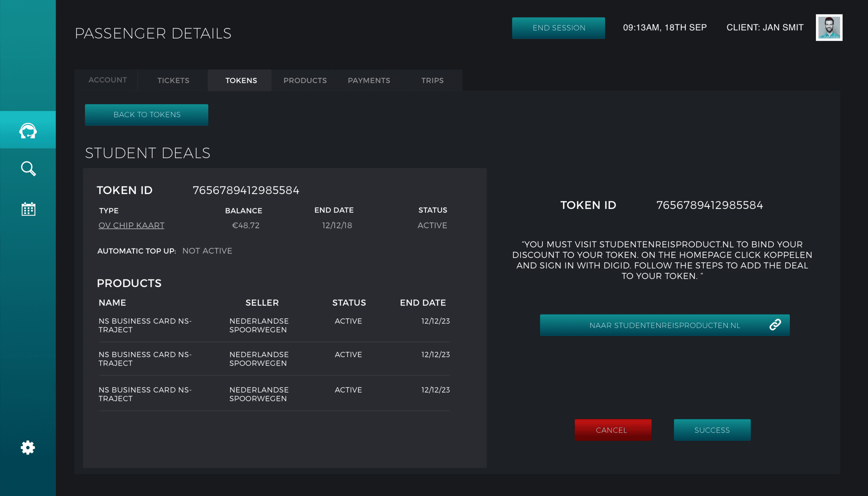This screenshot has width=868, height=496.
Task: Click the chain link icon on Studentenreisproducten button
Action: point(775,325)
